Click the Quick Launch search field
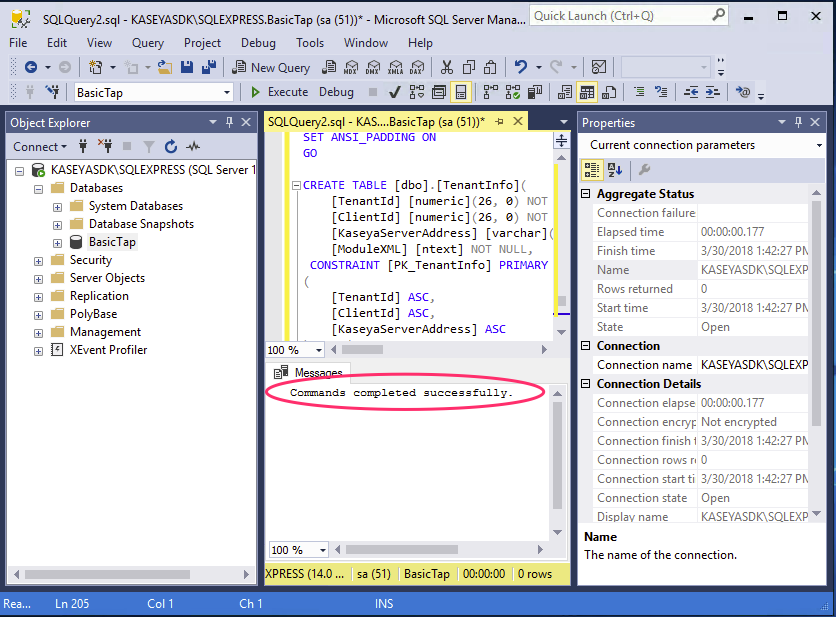836x617 pixels. pyautogui.click(x=629, y=16)
